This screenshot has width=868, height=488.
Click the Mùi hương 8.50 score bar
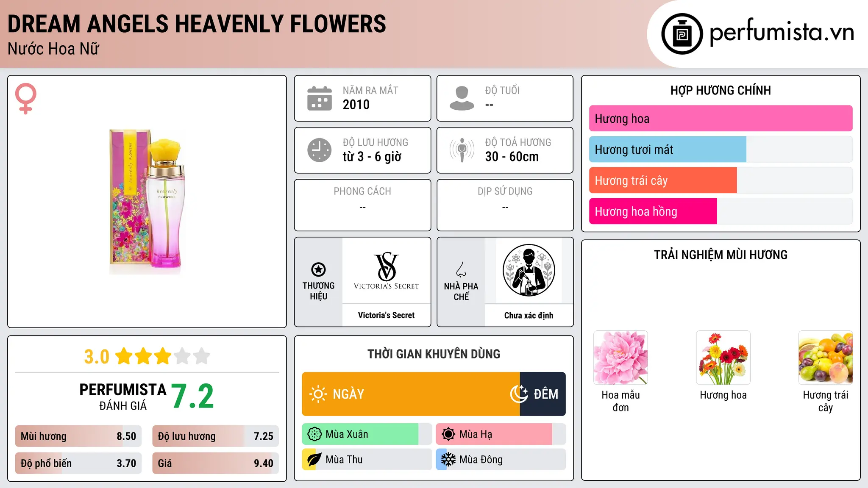(x=78, y=436)
